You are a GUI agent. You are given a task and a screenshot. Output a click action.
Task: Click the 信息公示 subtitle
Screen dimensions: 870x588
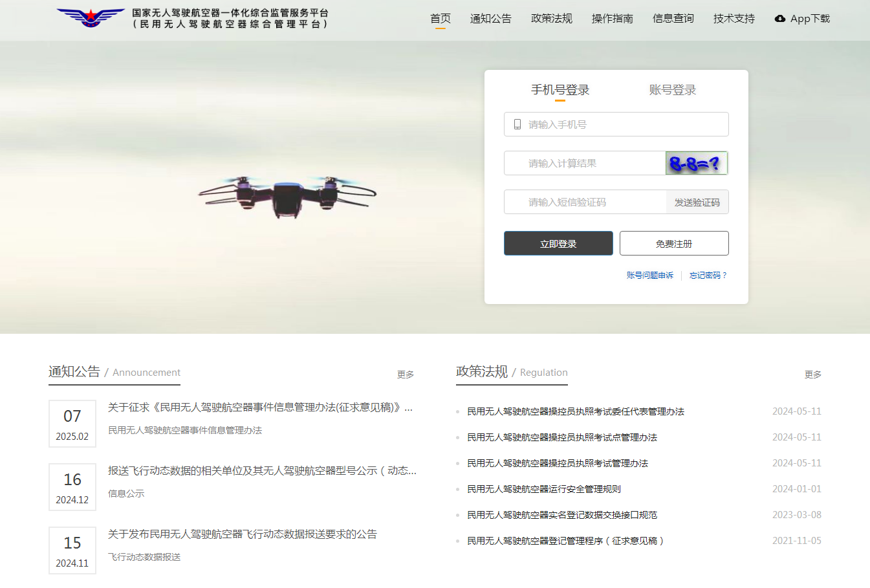(126, 494)
